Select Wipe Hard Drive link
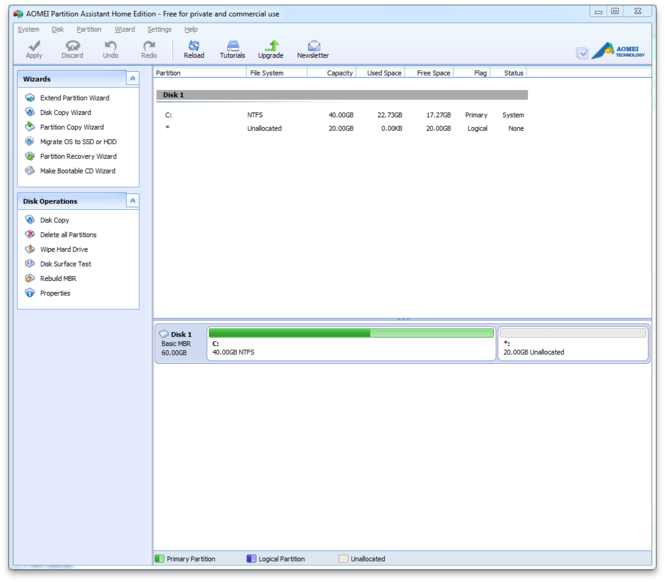The width and height of the screenshot is (665, 582). (x=64, y=249)
